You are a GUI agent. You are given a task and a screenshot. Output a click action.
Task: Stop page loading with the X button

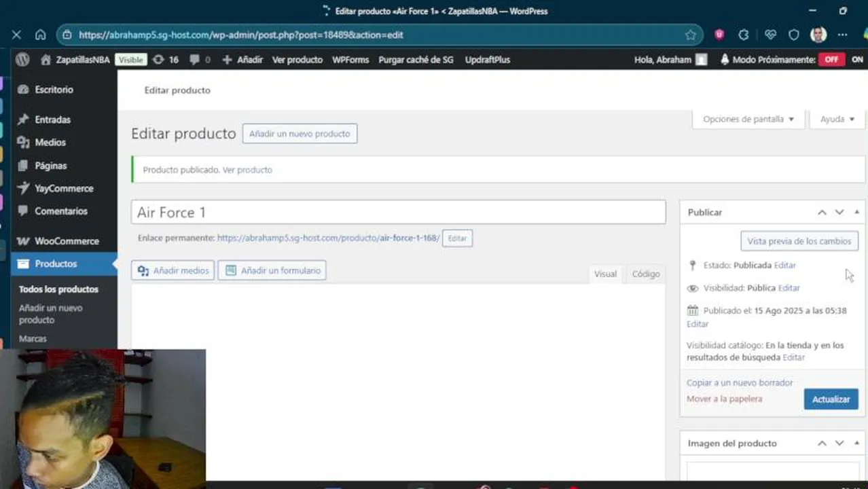16,35
